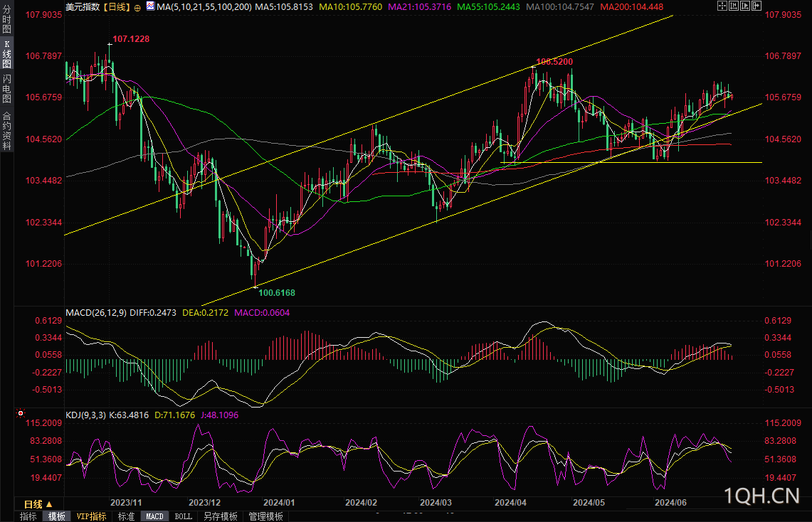This screenshot has width=812, height=522.
Task: Click the -0.5013 label on left MACD axis
Action: click(47, 390)
